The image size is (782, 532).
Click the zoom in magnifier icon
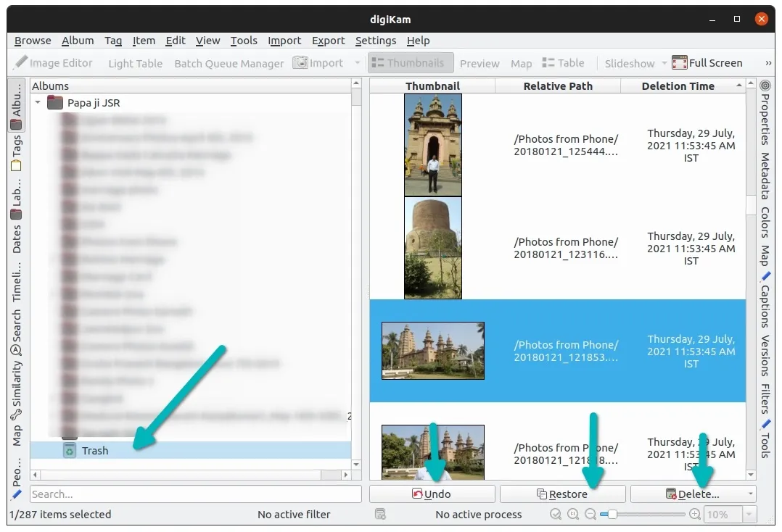[x=694, y=514]
